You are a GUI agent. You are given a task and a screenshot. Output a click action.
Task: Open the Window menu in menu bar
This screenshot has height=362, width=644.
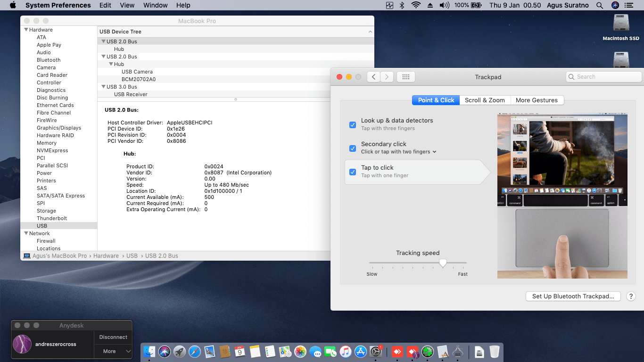(x=155, y=5)
